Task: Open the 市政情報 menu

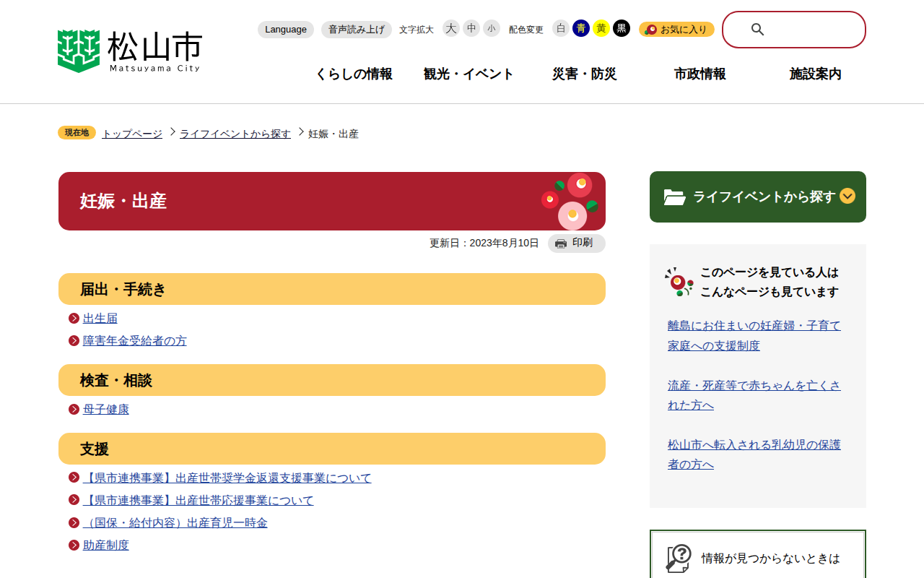Action: point(700,74)
